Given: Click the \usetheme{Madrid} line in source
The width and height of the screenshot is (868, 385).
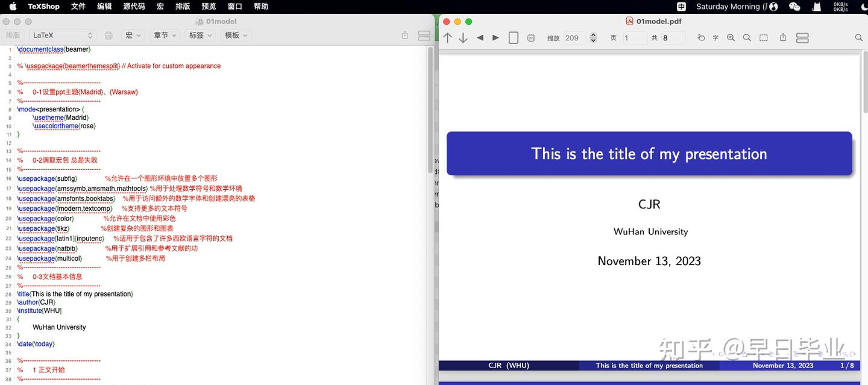Looking at the screenshot, I should [x=61, y=117].
